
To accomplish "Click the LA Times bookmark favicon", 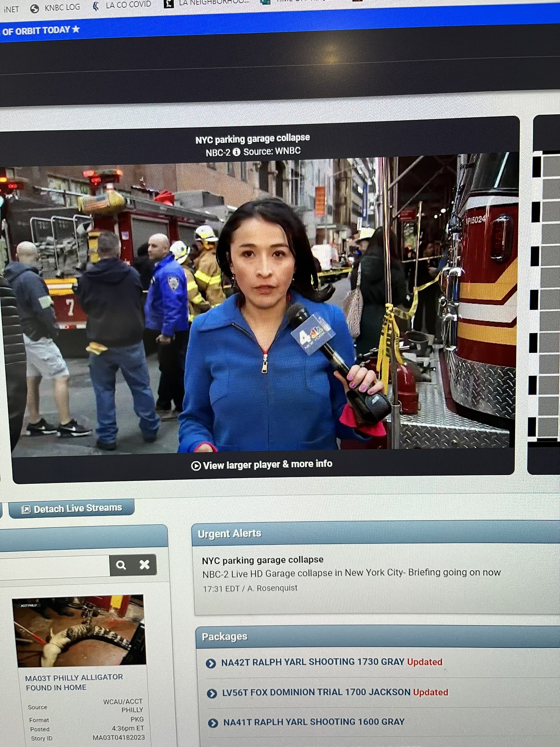I will (x=168, y=4).
